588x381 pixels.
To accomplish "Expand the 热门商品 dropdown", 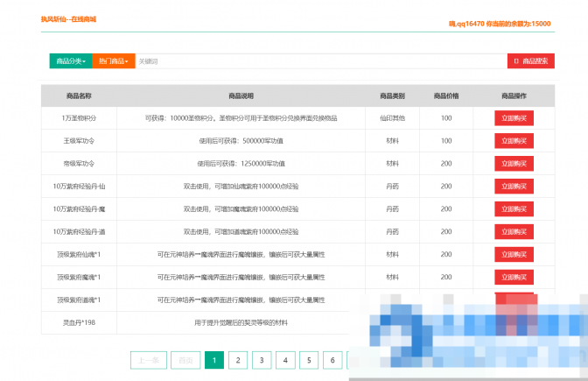I will point(113,61).
